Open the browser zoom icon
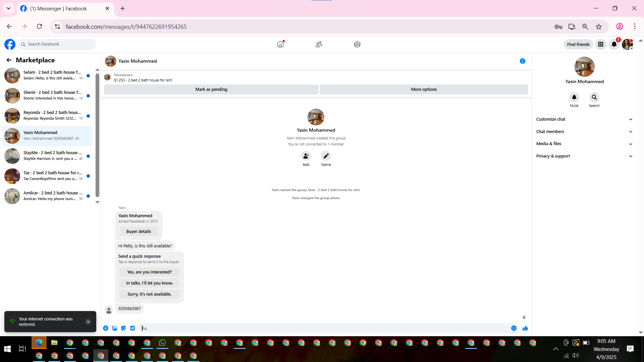The image size is (644, 362). (585, 26)
